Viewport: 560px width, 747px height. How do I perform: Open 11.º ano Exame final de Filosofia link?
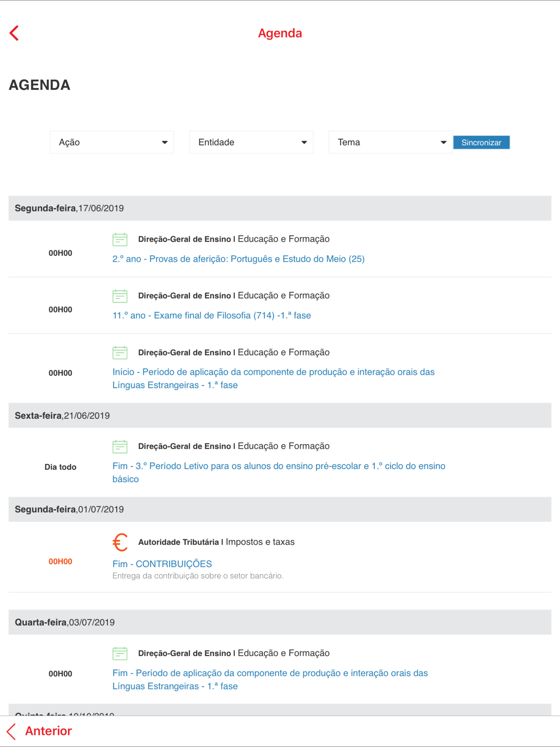point(212,316)
